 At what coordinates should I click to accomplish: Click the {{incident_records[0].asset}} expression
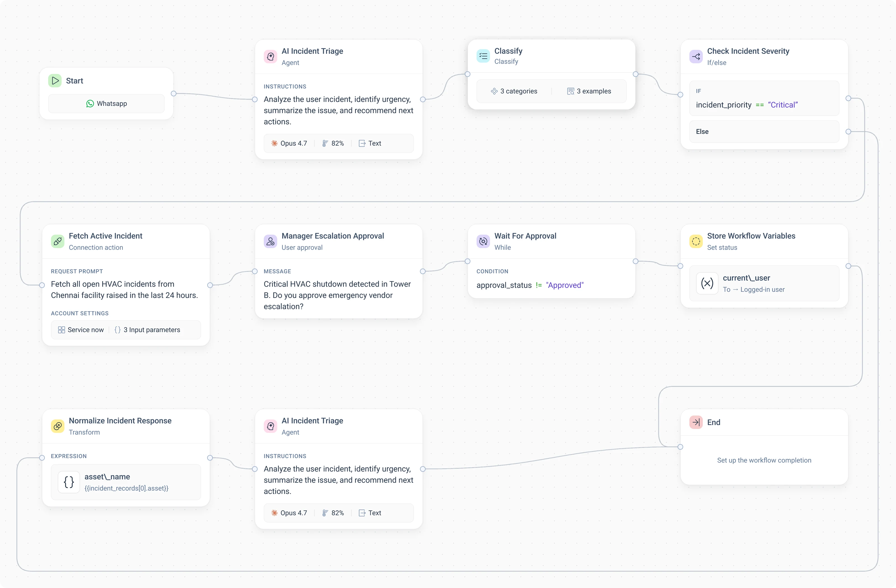click(127, 488)
